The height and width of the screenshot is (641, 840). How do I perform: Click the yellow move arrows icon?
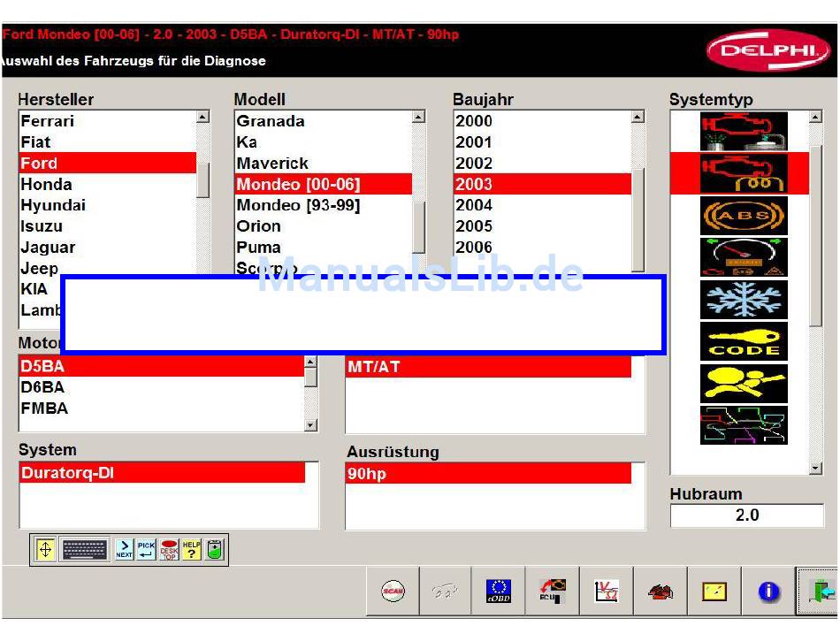[x=45, y=549]
